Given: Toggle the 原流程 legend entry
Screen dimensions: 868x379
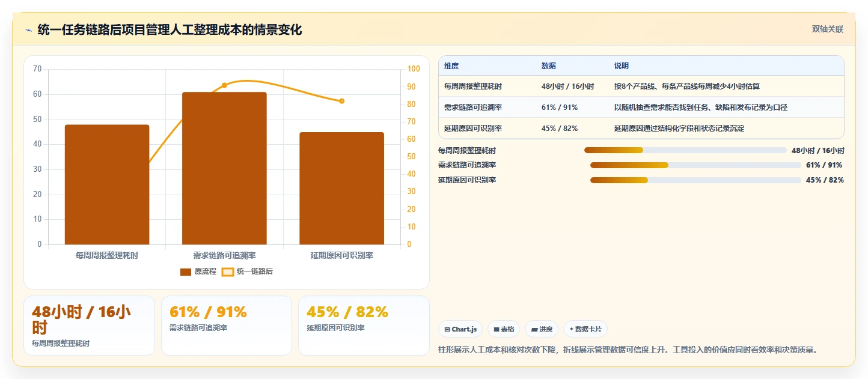Looking at the screenshot, I should [198, 271].
